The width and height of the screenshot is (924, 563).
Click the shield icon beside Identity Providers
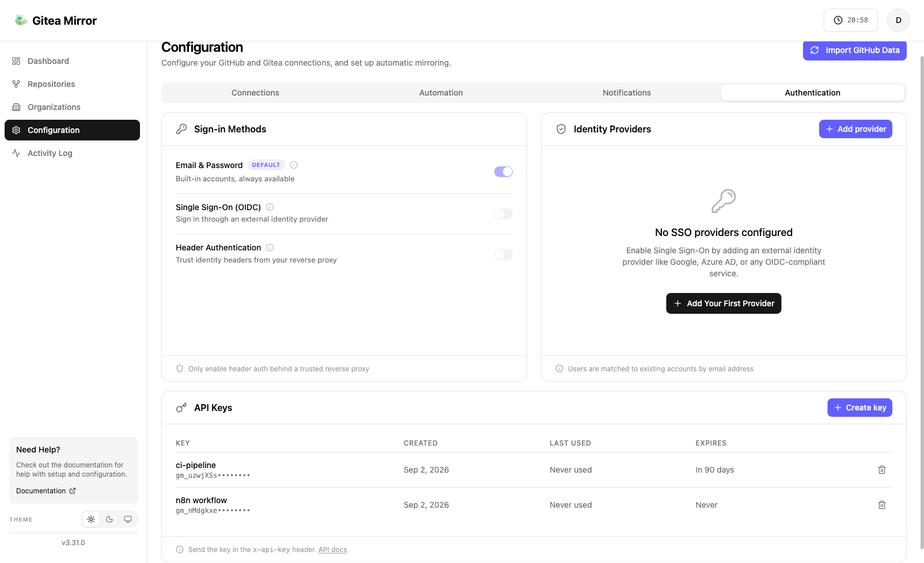(x=561, y=129)
